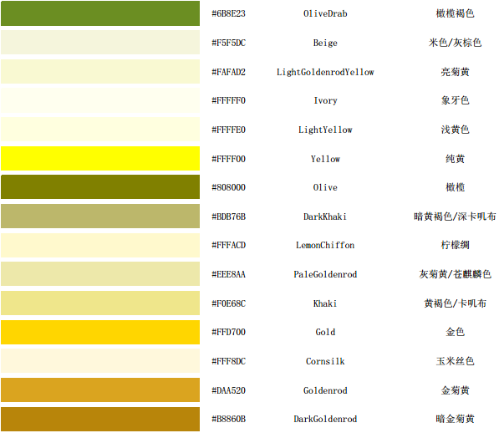Select the Khaki color bar

[x=100, y=303]
